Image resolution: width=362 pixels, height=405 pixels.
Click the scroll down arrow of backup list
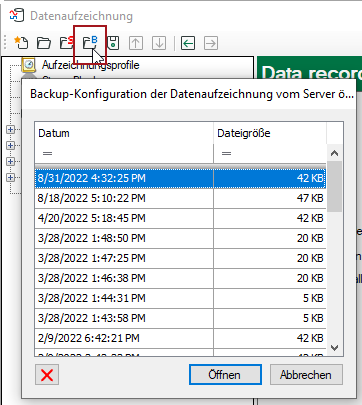[x=335, y=348]
